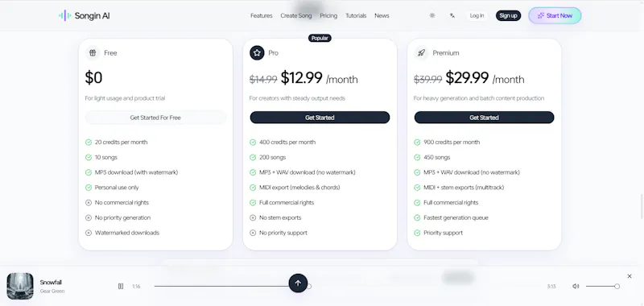Click the Start Now button

[x=555, y=15]
